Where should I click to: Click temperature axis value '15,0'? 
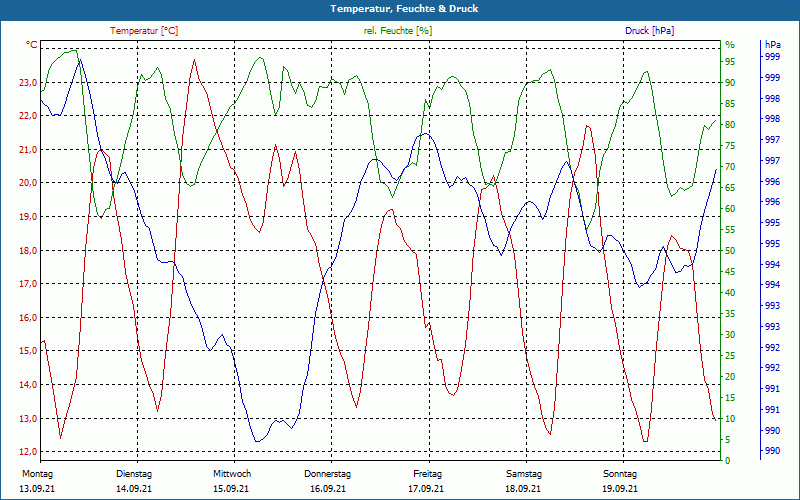(x=28, y=351)
